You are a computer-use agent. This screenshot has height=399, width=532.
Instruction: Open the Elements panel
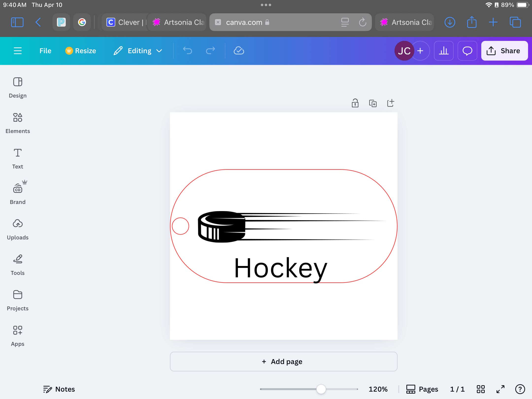coord(17,123)
